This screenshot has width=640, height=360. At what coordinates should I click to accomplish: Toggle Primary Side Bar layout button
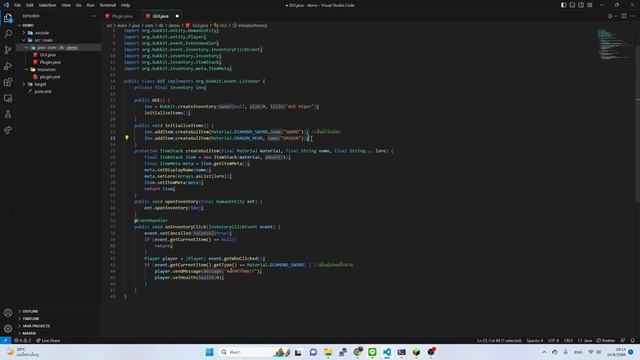pyautogui.click(x=563, y=5)
